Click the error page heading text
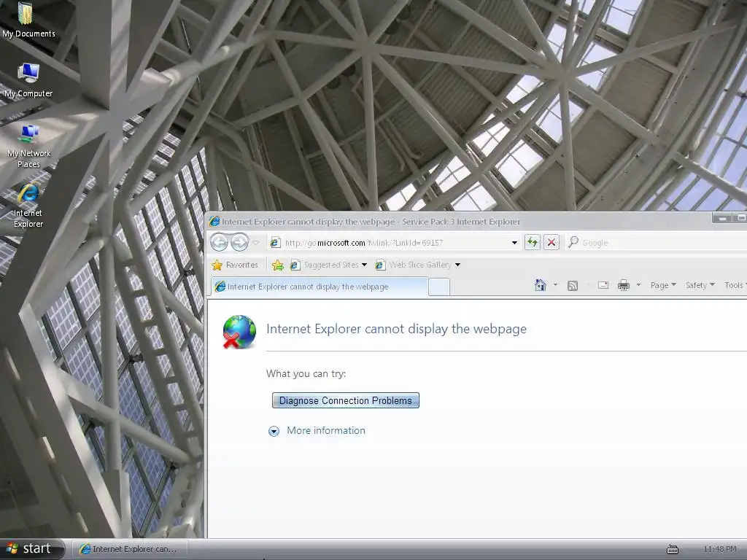This screenshot has height=560, width=747. [396, 329]
